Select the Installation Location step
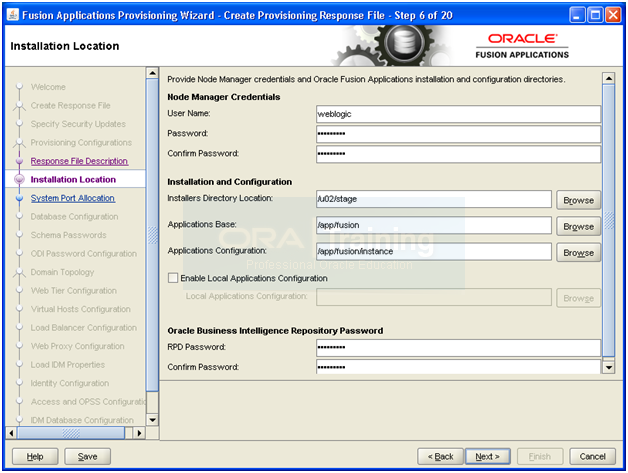Screen dimensions: 628x473 73,179
